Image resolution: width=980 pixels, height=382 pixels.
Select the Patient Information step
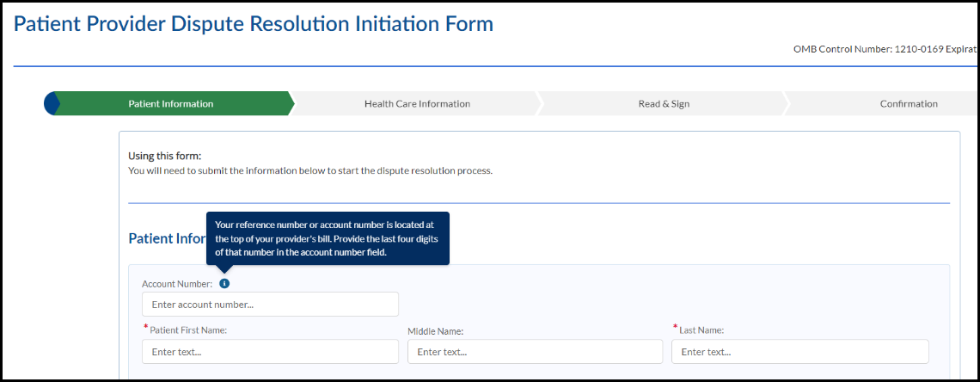171,104
